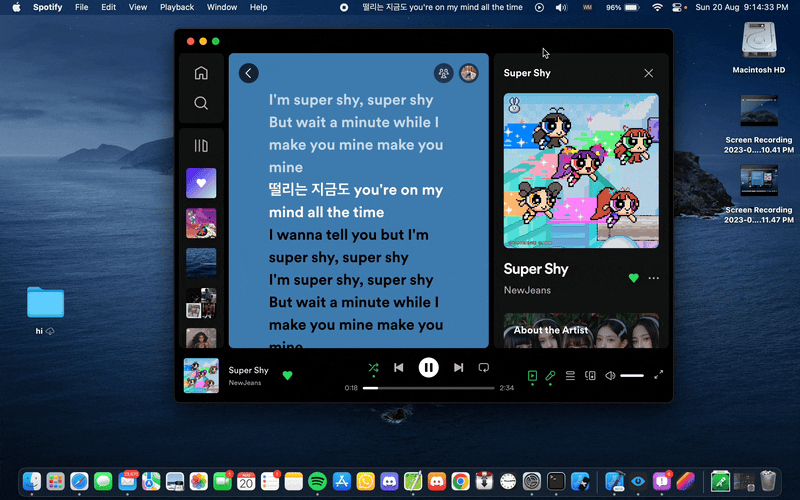Open NewJeans artist link in side panel
The width and height of the screenshot is (800, 500).
click(527, 290)
